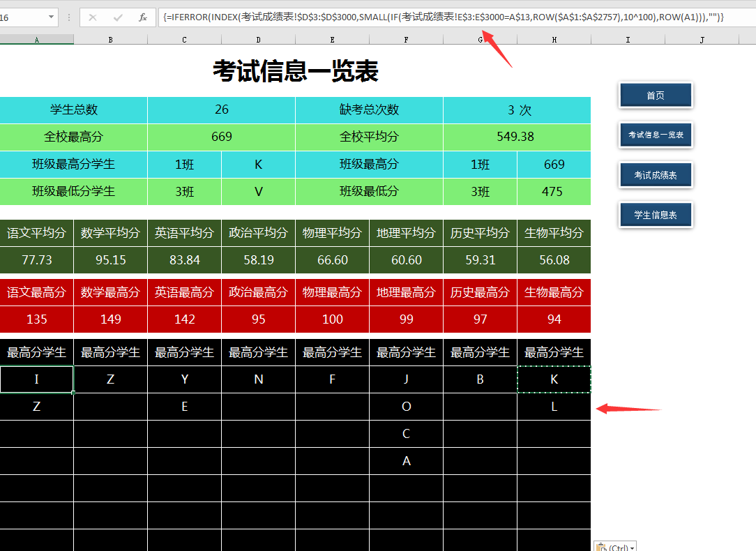Select column H header
The width and height of the screenshot is (756, 551).
pyautogui.click(x=554, y=40)
